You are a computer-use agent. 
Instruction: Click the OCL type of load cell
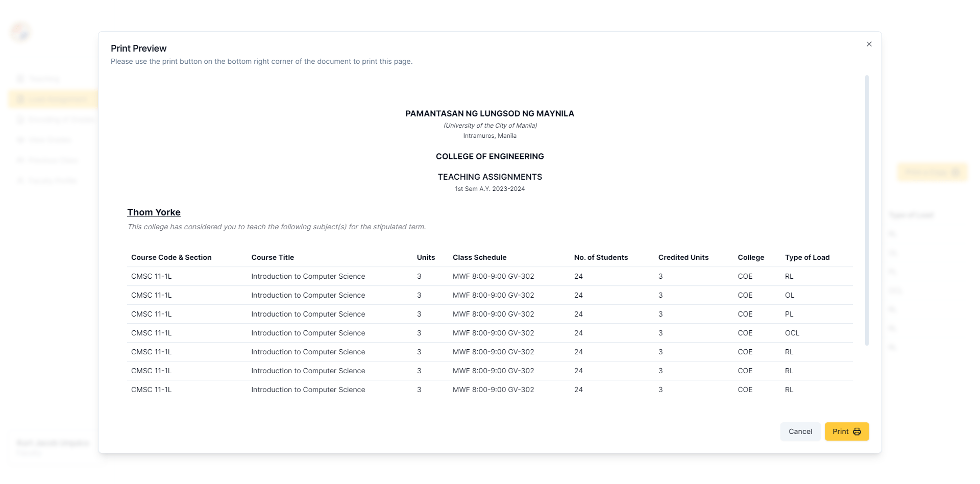pyautogui.click(x=792, y=333)
